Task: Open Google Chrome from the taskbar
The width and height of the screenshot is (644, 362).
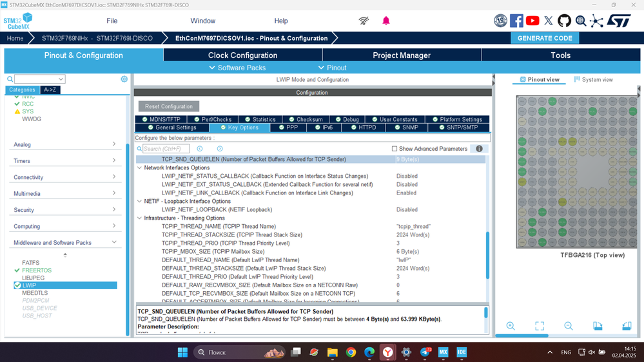Action: [x=351, y=352]
